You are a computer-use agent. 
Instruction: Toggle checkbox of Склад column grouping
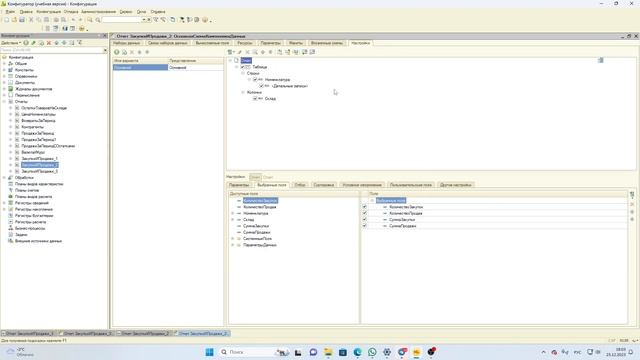tap(255, 99)
